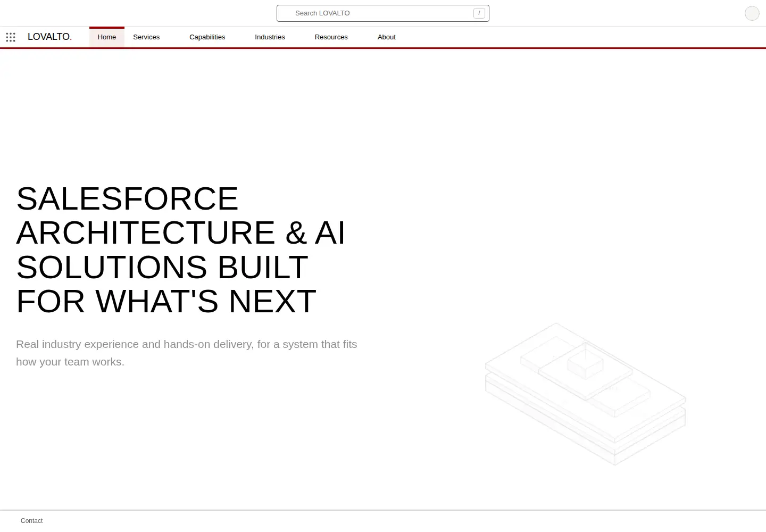
Task: Switch to the Capabilities tab
Action: 207,37
